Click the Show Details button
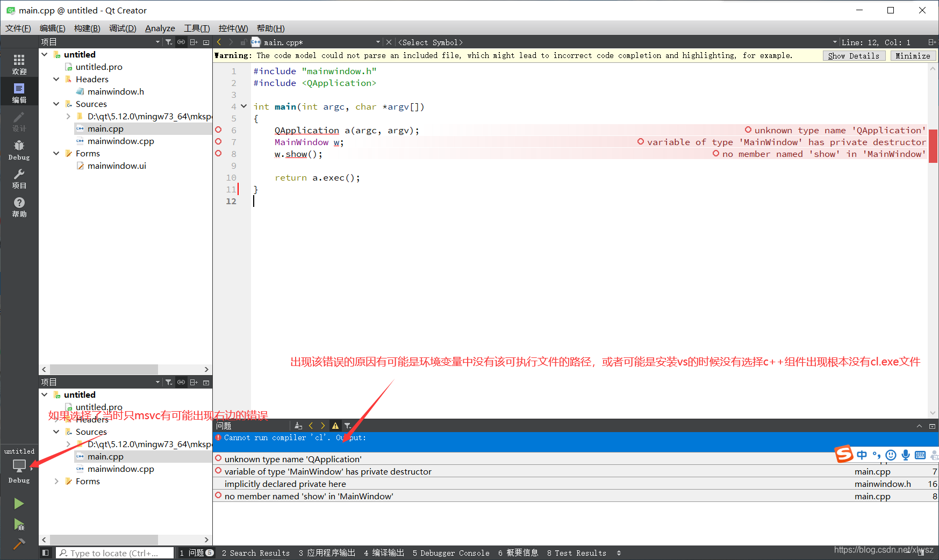Image resolution: width=939 pixels, height=560 pixels. (x=854, y=55)
